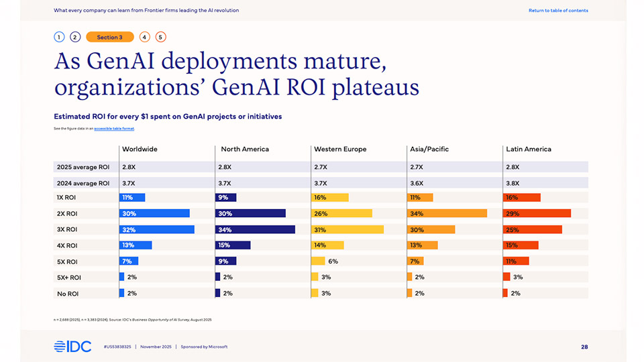This screenshot has width=644, height=362.
Task: Click the Western Europe column header
Action: coord(340,149)
